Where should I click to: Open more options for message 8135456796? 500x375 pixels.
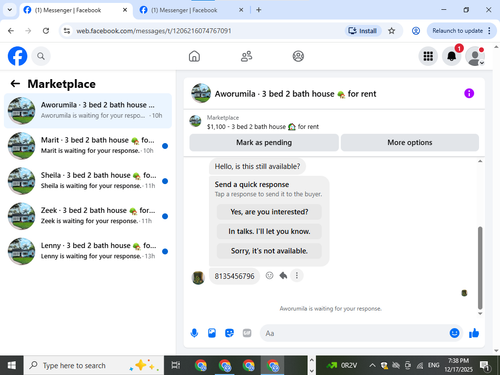click(297, 275)
